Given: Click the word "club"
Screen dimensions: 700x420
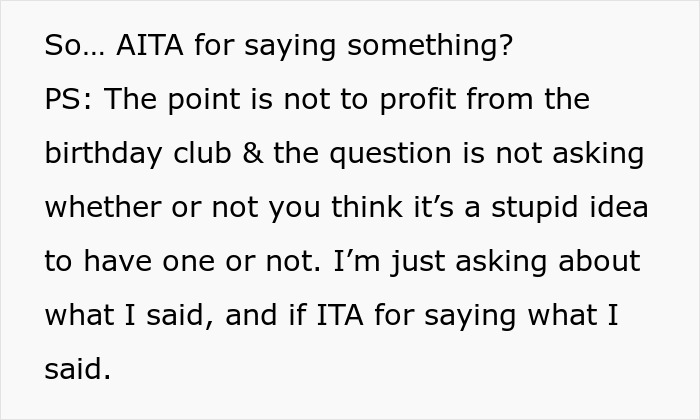Looking at the screenshot, I should pyautogui.click(x=206, y=154).
